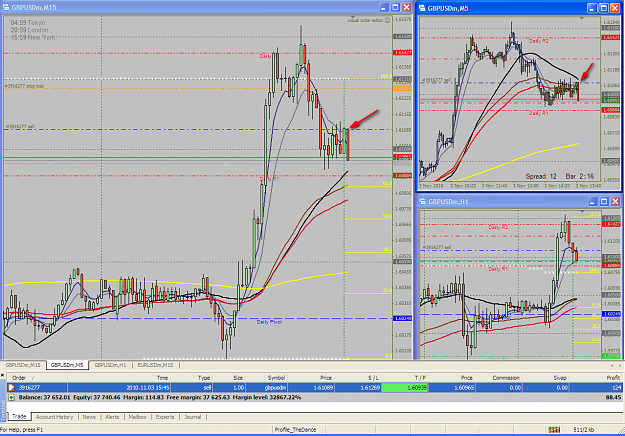Click the smiley icon beside visual order editor
This screenshot has width=625, height=436.
(x=387, y=20)
